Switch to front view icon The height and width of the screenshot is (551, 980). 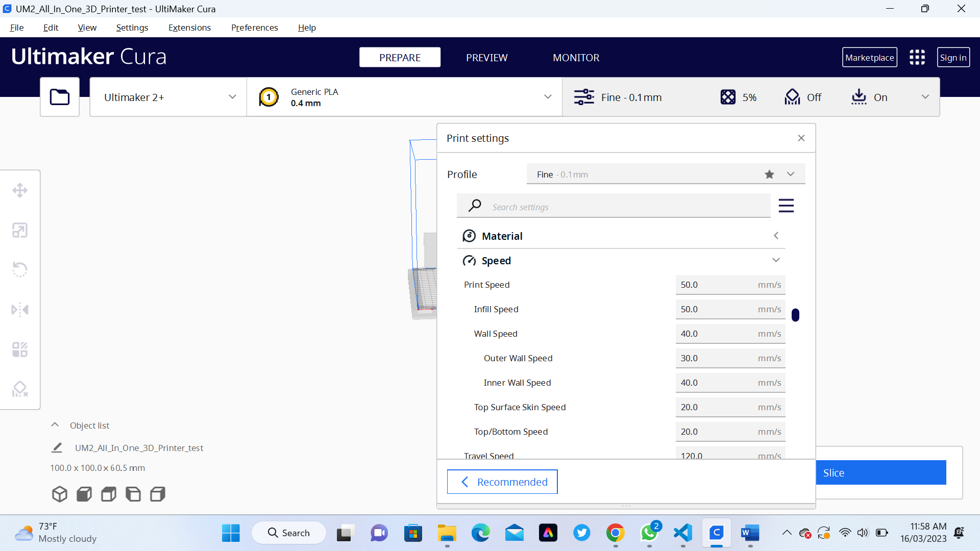[x=84, y=494]
